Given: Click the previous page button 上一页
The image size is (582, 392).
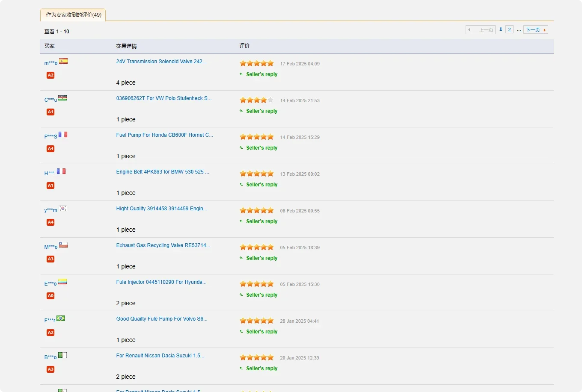Looking at the screenshot, I should [x=481, y=30].
